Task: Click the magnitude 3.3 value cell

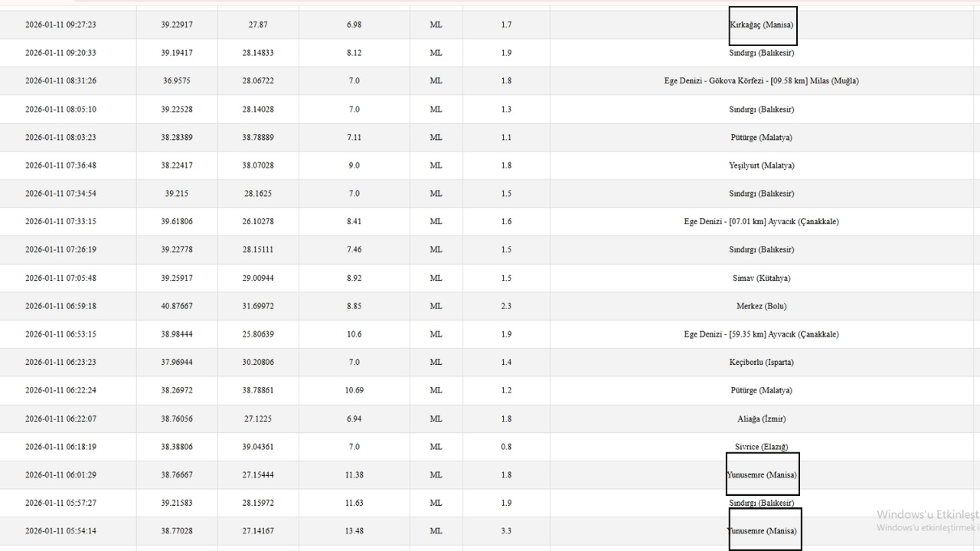Action: [506, 531]
